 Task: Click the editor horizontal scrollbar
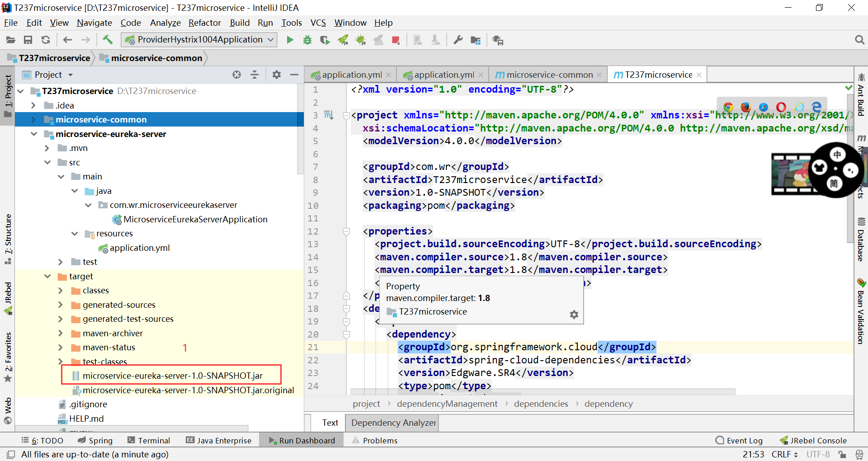tap(542, 391)
